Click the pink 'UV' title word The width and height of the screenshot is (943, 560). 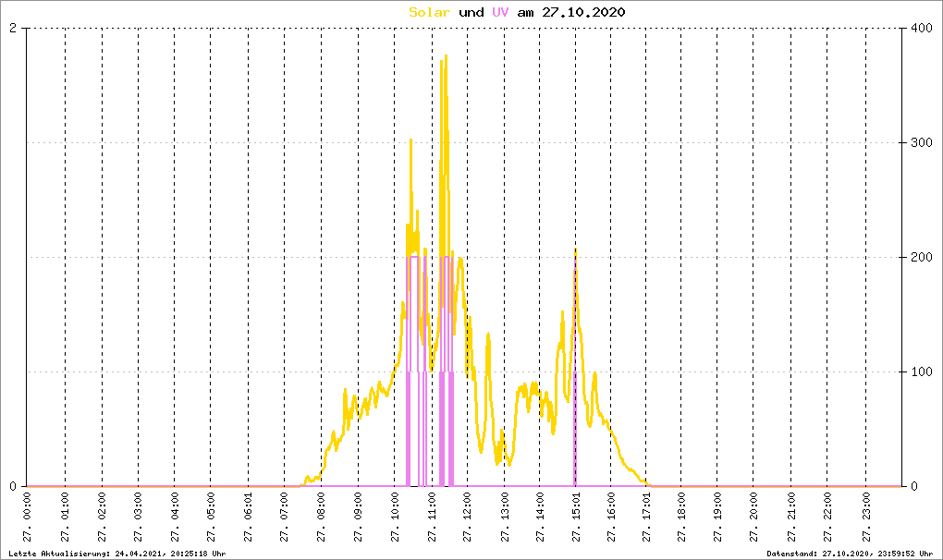point(500,12)
